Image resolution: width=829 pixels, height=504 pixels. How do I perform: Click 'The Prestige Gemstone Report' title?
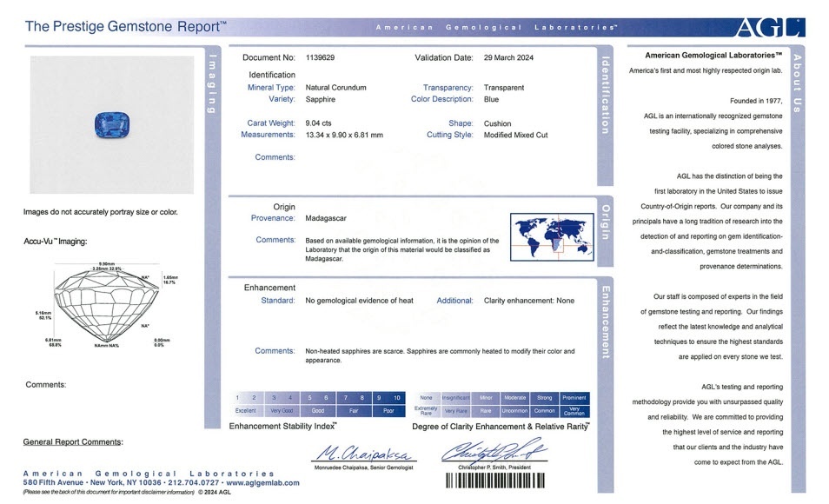coord(126,26)
